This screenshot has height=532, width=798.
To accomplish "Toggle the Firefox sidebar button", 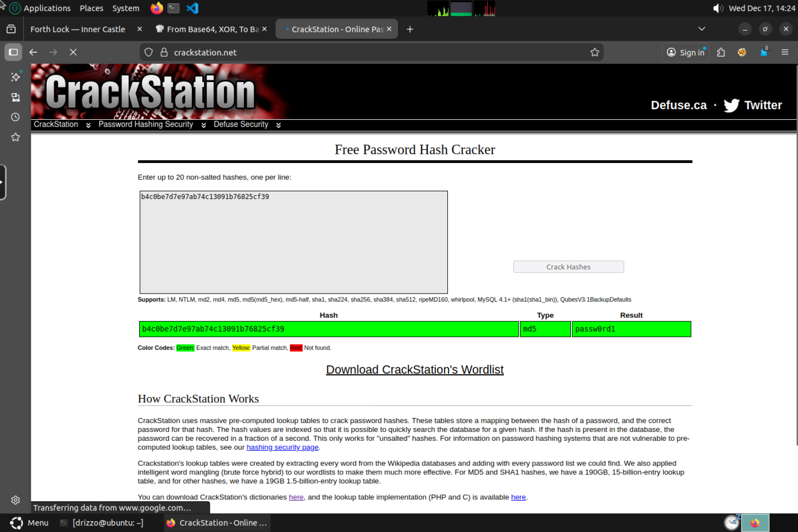I will [x=13, y=52].
